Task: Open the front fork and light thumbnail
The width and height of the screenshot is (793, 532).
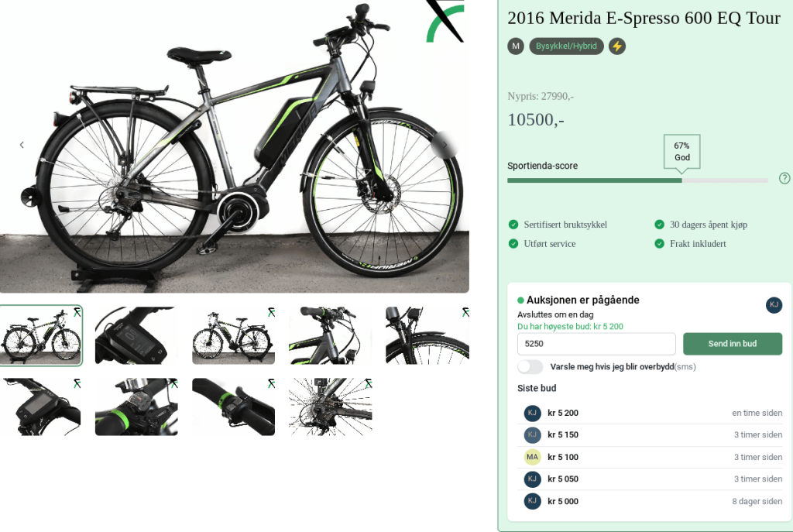Action: coord(427,335)
